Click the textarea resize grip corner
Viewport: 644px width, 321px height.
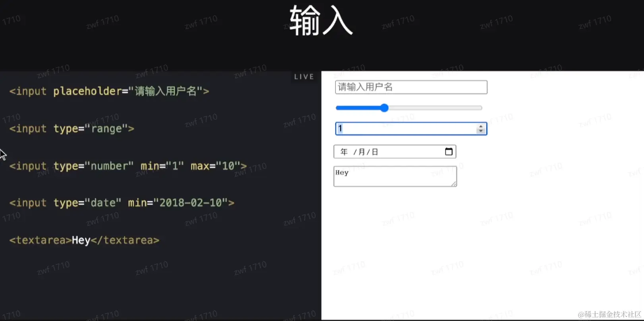click(454, 184)
